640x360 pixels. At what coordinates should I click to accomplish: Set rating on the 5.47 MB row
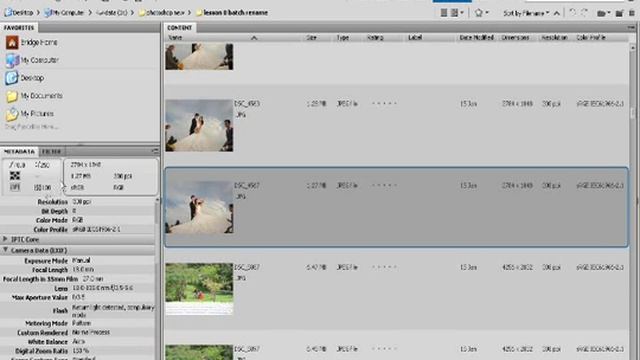[384, 267]
